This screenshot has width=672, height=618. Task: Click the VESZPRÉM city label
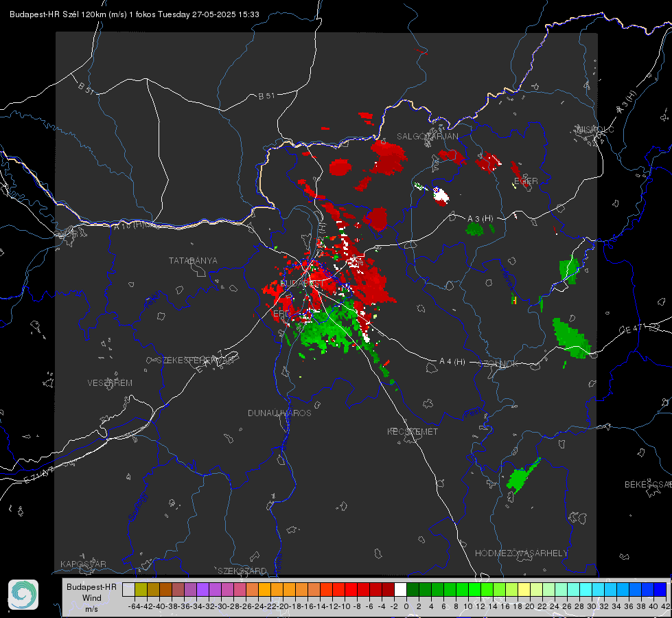[x=110, y=382]
